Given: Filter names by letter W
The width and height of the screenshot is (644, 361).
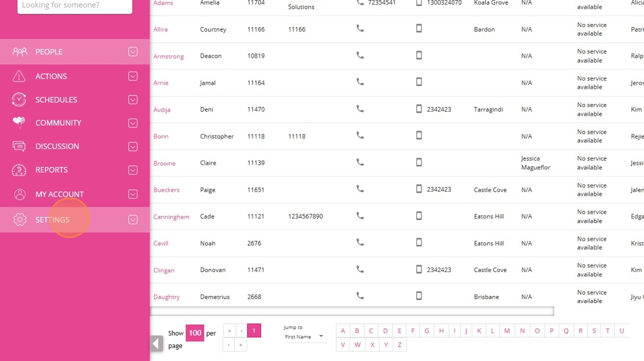Looking at the screenshot, I should [357, 344].
